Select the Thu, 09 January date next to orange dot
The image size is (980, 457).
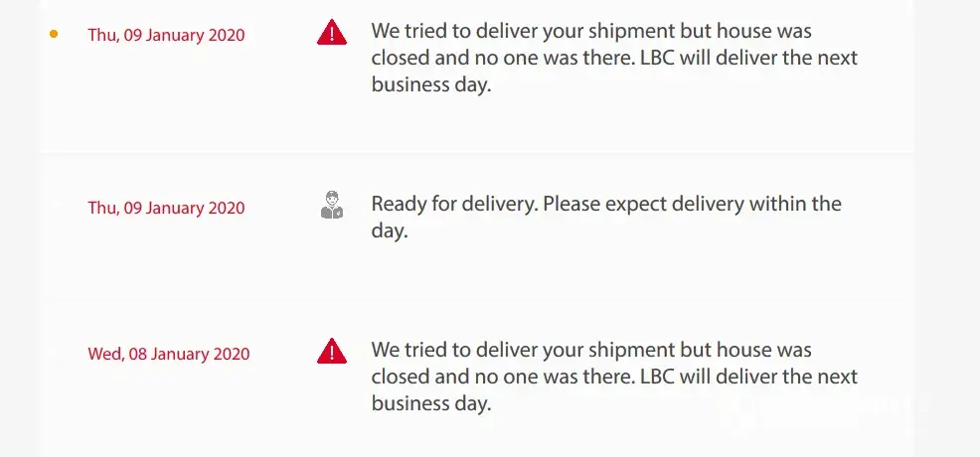click(x=166, y=35)
